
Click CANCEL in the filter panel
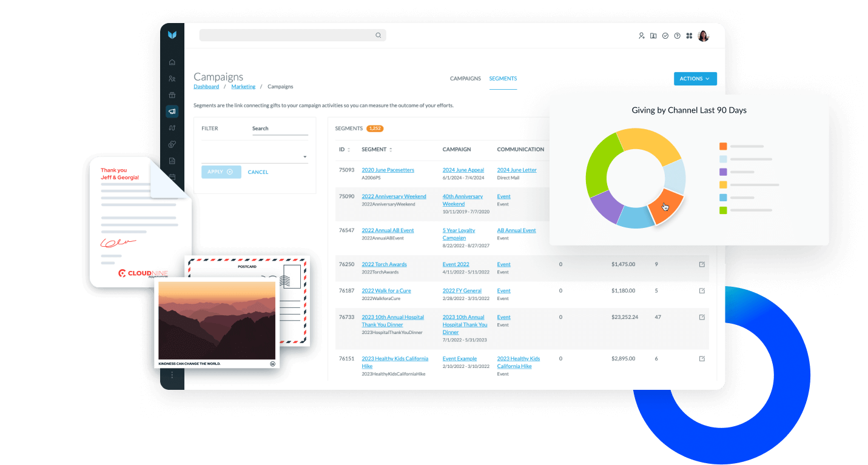tap(258, 172)
